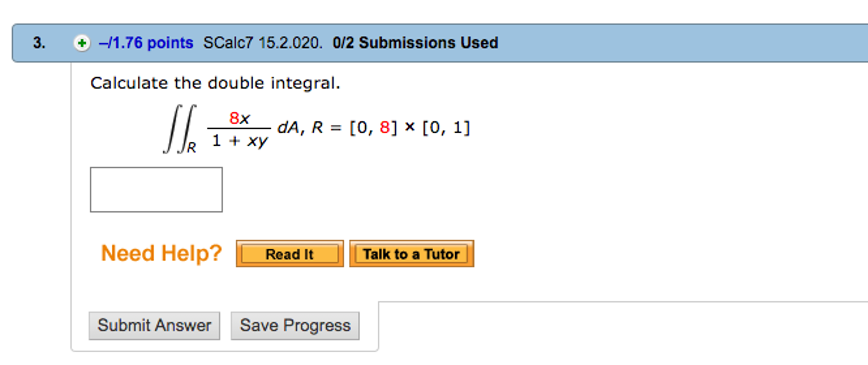
Task: Focus the answer field below the integral
Action: point(156,189)
